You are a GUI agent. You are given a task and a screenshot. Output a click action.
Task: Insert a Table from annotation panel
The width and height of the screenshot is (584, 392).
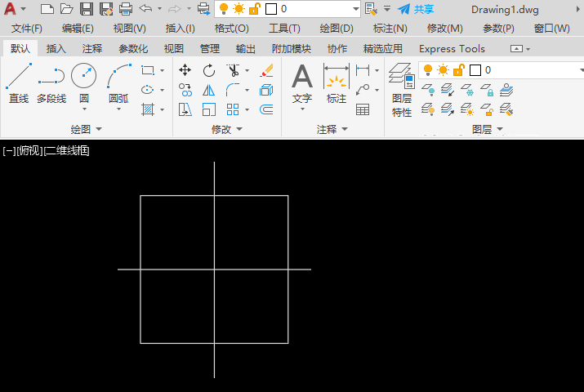click(363, 109)
